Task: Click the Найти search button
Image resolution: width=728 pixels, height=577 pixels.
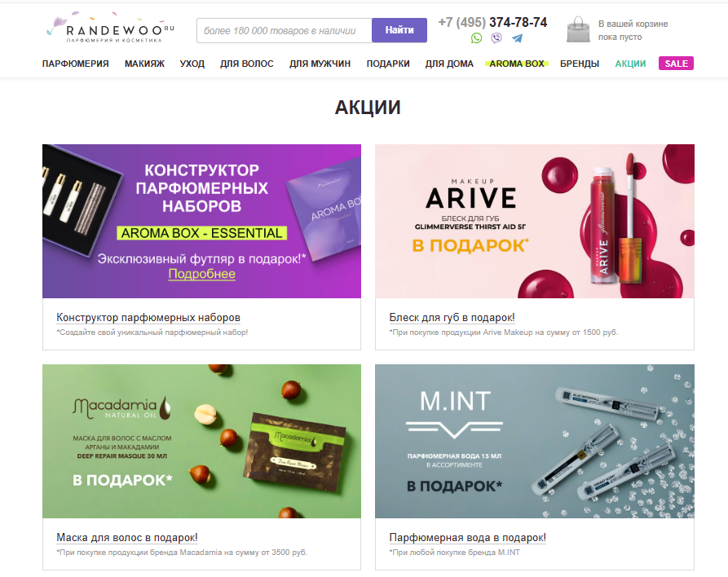Action: click(x=399, y=30)
